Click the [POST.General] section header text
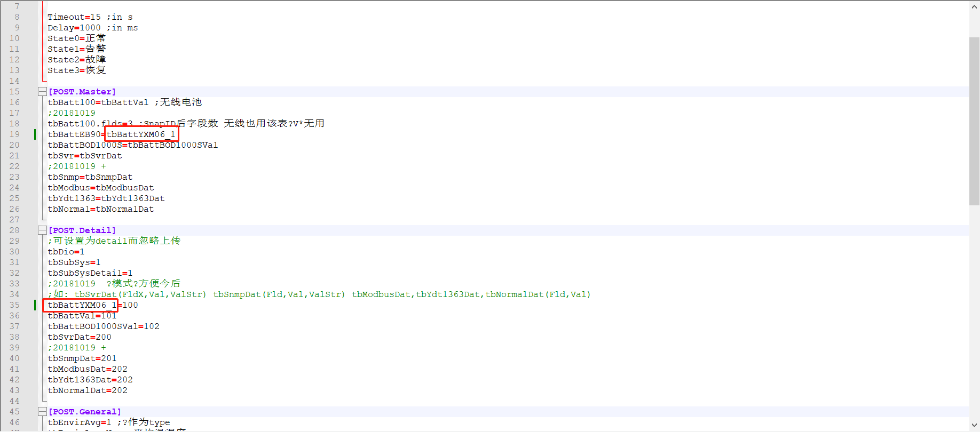 85,412
